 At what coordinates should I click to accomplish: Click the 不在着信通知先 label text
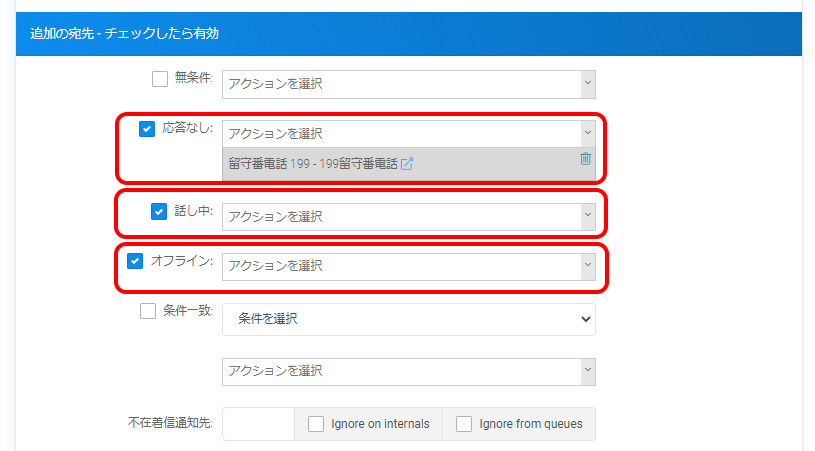(x=164, y=424)
